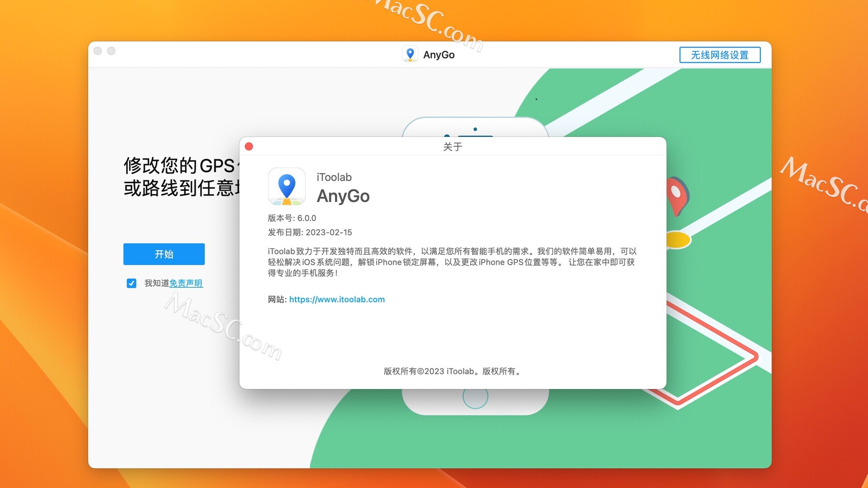
Task: Close the 关于 dialog with its red button
Action: (249, 146)
